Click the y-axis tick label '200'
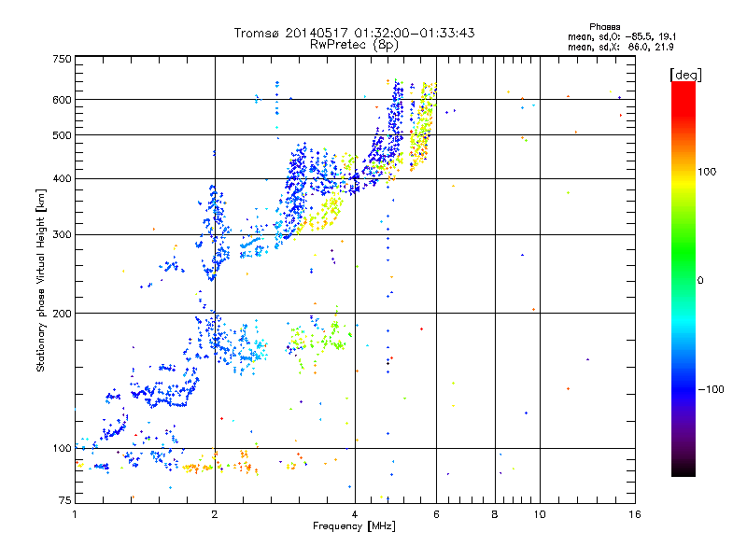Image resolution: width=747 pixels, height=560 pixels. pyautogui.click(x=62, y=314)
